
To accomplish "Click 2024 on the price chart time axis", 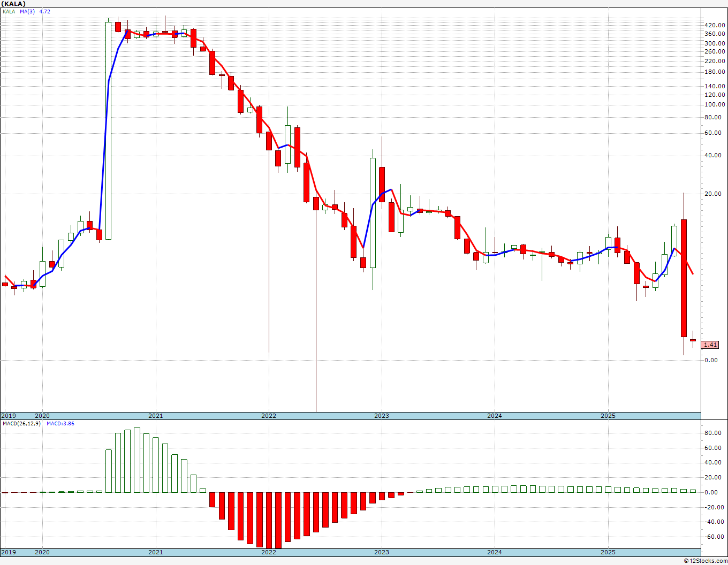I will point(495,416).
